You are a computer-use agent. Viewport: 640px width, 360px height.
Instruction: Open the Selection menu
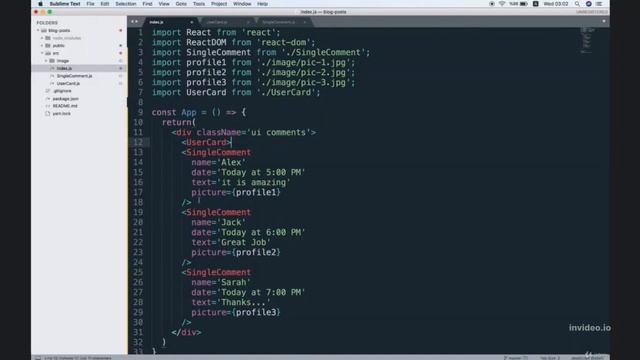click(126, 4)
